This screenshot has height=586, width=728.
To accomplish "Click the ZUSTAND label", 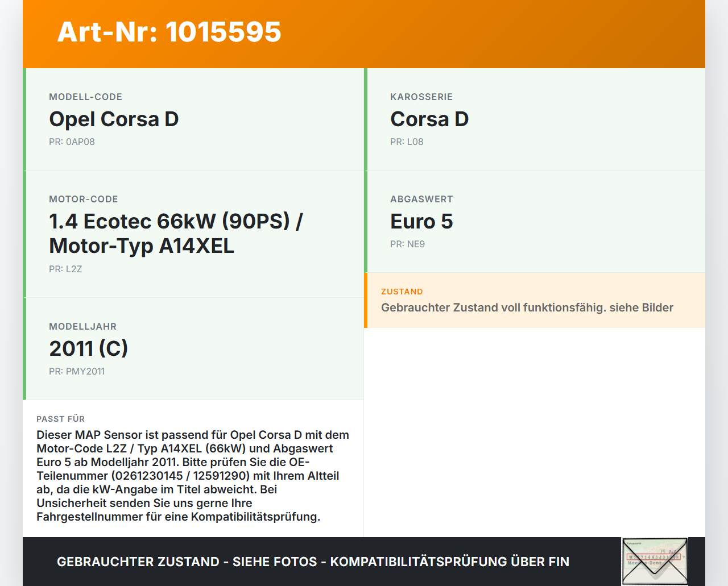I will pyautogui.click(x=402, y=292).
